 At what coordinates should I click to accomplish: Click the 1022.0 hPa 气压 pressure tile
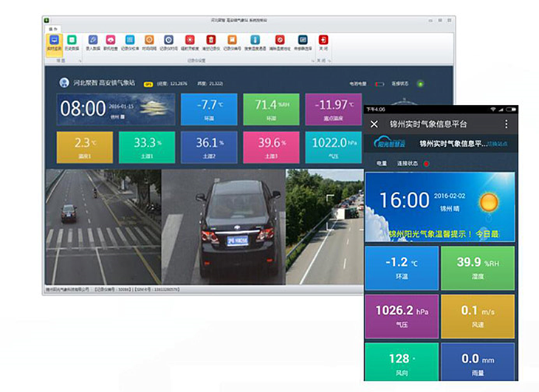click(334, 148)
